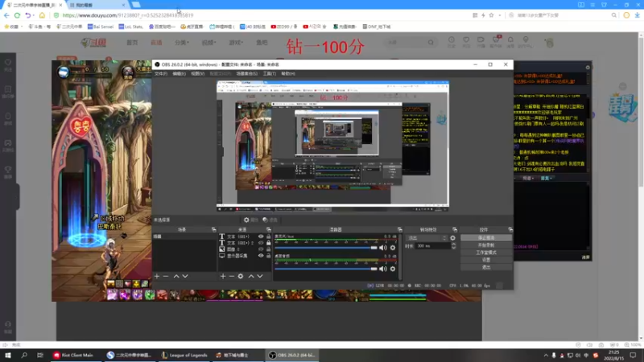Open Douyu follows heart icon

pos(466,39)
